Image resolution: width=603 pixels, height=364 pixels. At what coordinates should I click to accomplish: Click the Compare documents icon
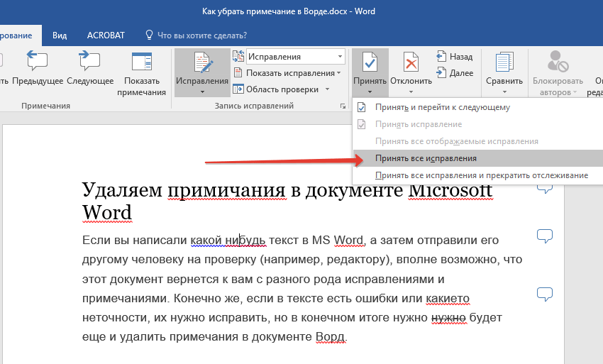504,63
